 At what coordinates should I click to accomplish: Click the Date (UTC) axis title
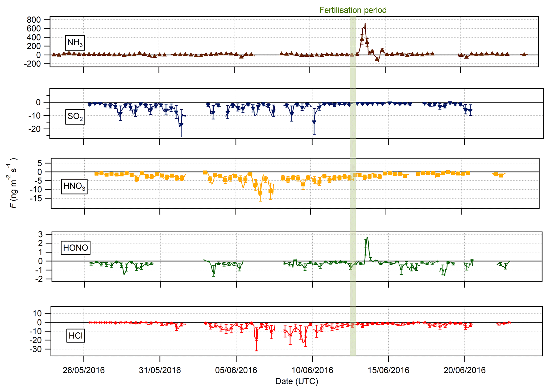tap(296, 381)
